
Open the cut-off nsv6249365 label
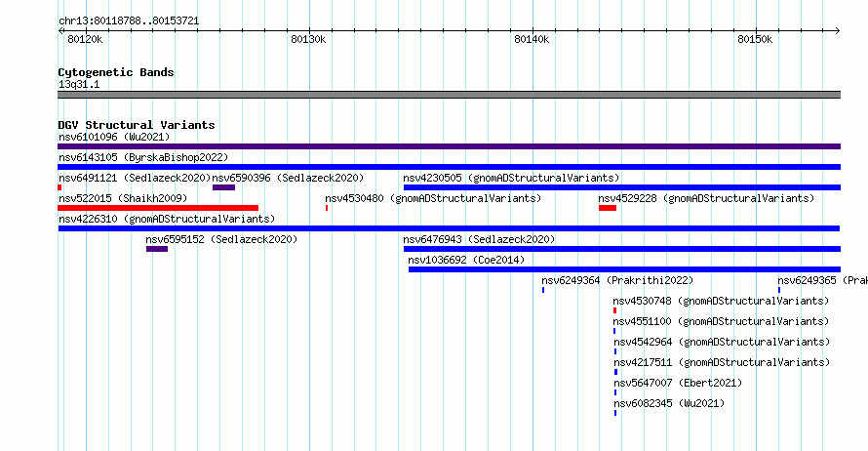pos(822,280)
